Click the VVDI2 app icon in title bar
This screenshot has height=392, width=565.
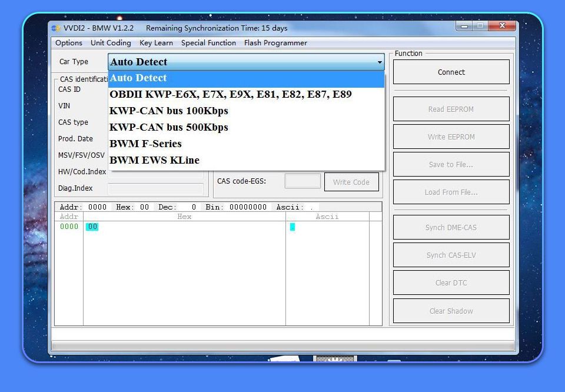[x=56, y=28]
